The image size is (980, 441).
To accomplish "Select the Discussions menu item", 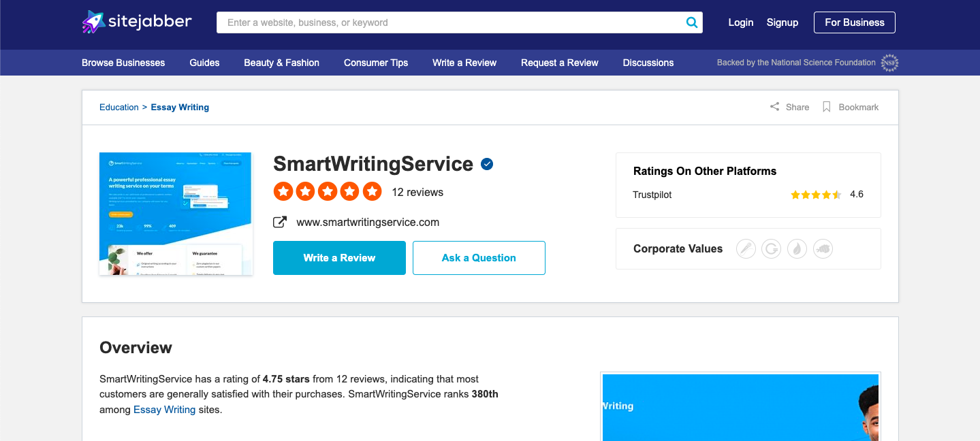I will pyautogui.click(x=647, y=63).
